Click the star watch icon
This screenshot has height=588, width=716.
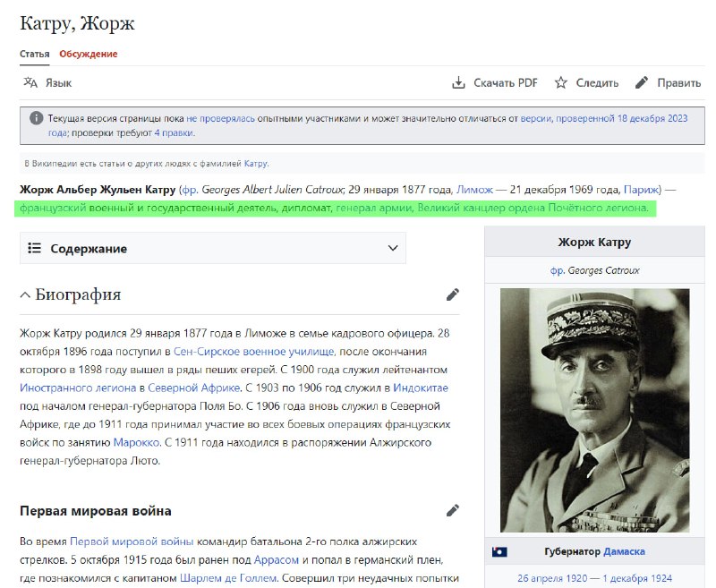pos(561,82)
